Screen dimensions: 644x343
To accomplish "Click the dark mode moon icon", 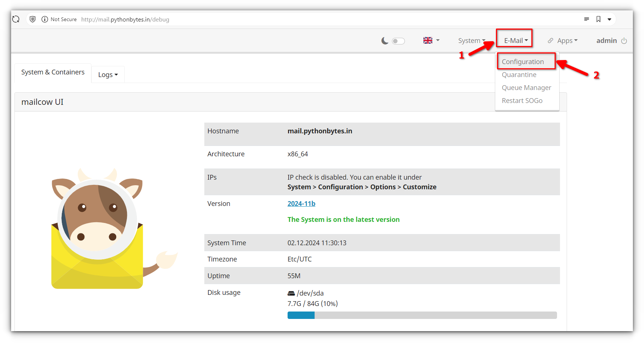I will click(385, 40).
